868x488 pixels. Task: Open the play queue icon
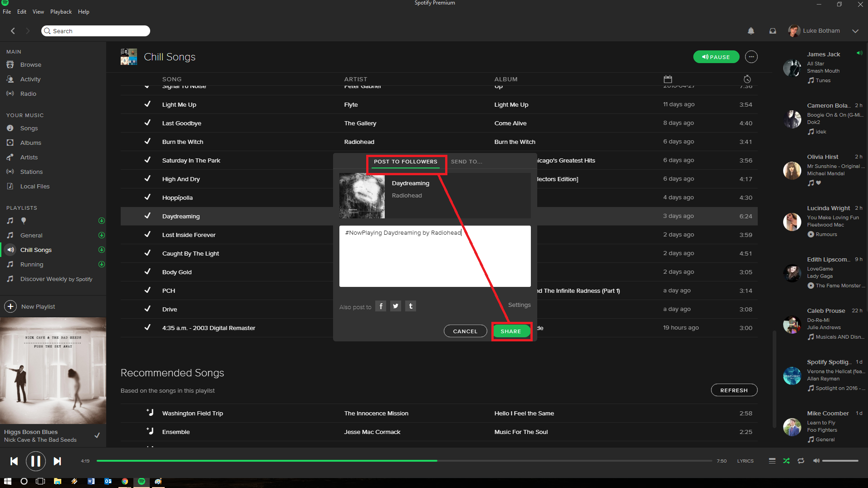click(772, 461)
